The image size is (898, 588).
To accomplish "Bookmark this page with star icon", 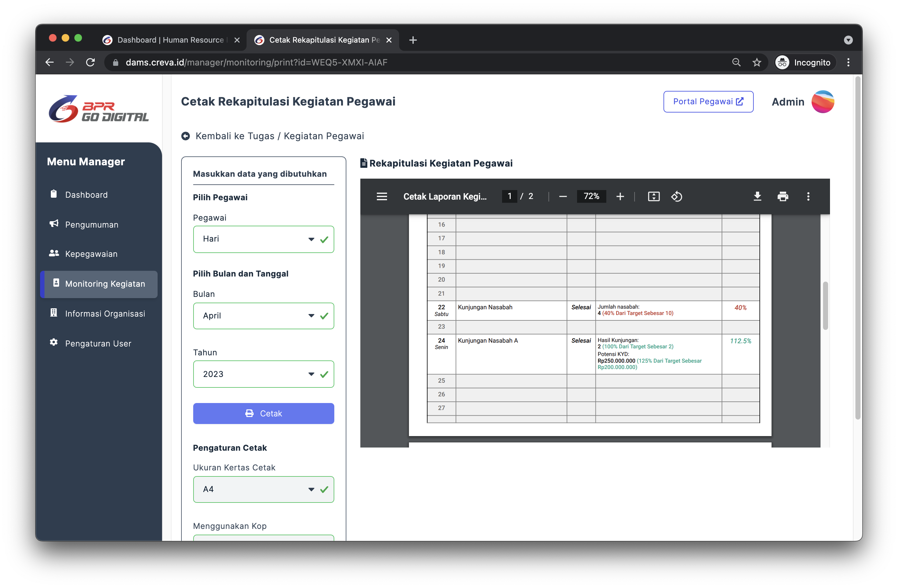I will (757, 62).
